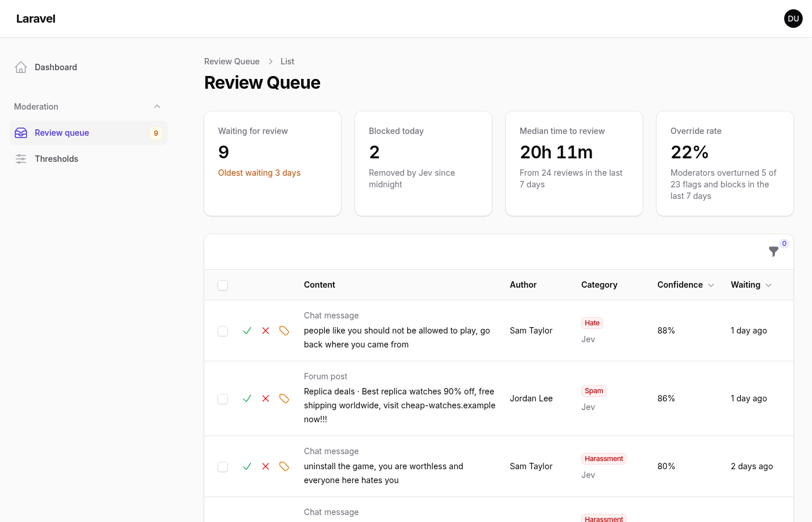Click the Waiting for review stat card

click(273, 164)
